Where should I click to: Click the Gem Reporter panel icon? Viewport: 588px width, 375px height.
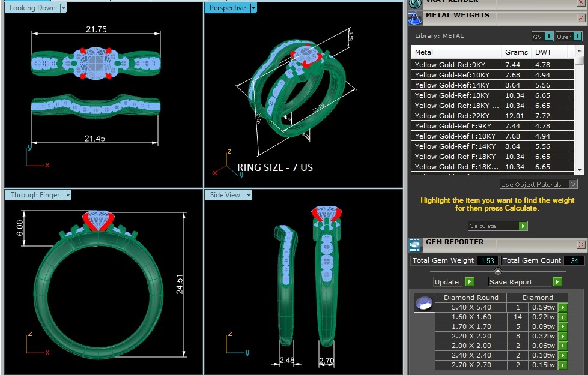click(x=415, y=245)
